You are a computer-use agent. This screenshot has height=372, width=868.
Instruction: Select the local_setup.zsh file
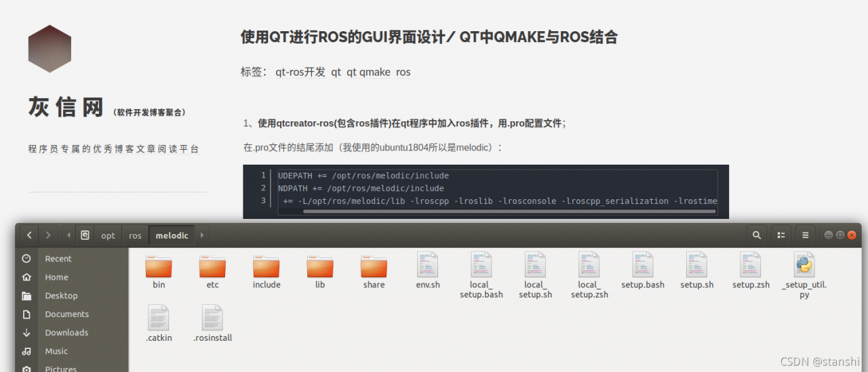tap(589, 275)
